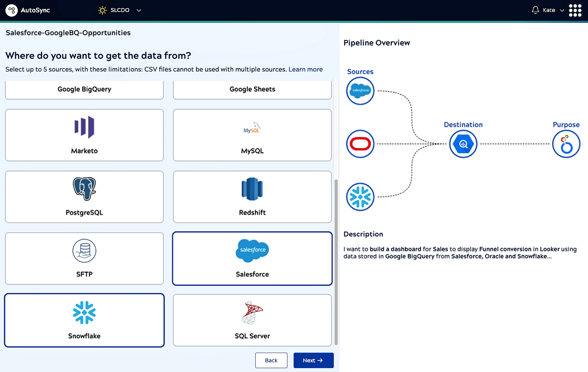588x372 pixels.
Task: Go back with the Back button
Action: point(271,360)
